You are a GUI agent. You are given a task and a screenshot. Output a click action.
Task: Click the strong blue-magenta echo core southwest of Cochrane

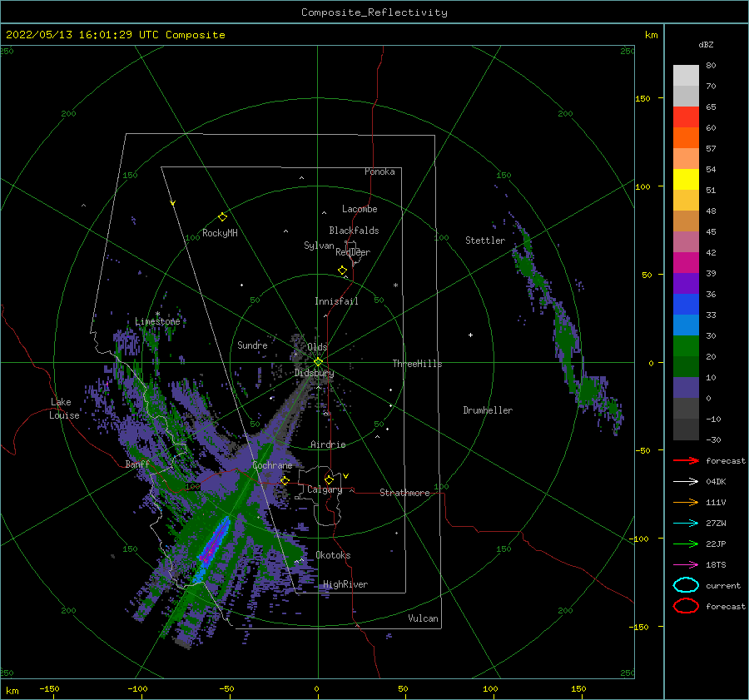tap(214, 544)
